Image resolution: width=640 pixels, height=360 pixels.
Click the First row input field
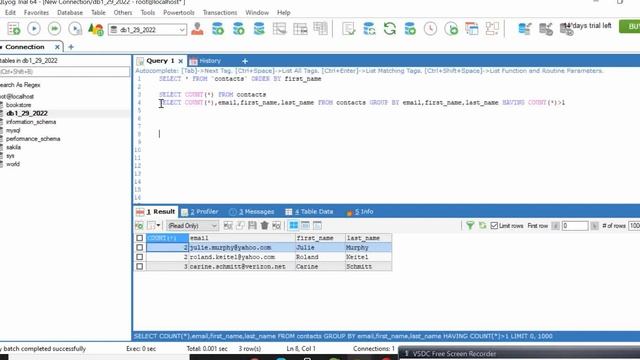pyautogui.click(x=575, y=226)
